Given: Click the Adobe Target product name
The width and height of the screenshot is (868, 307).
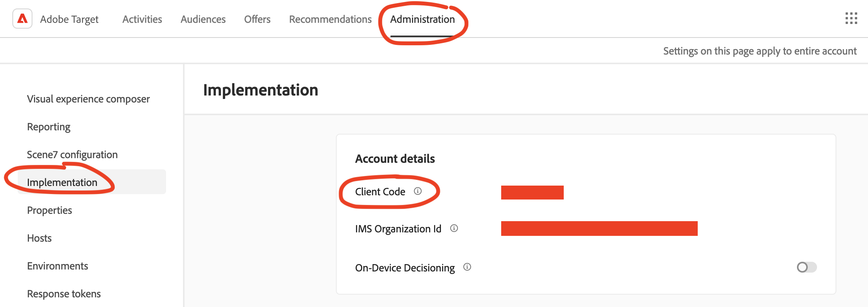Looking at the screenshot, I should point(69,19).
